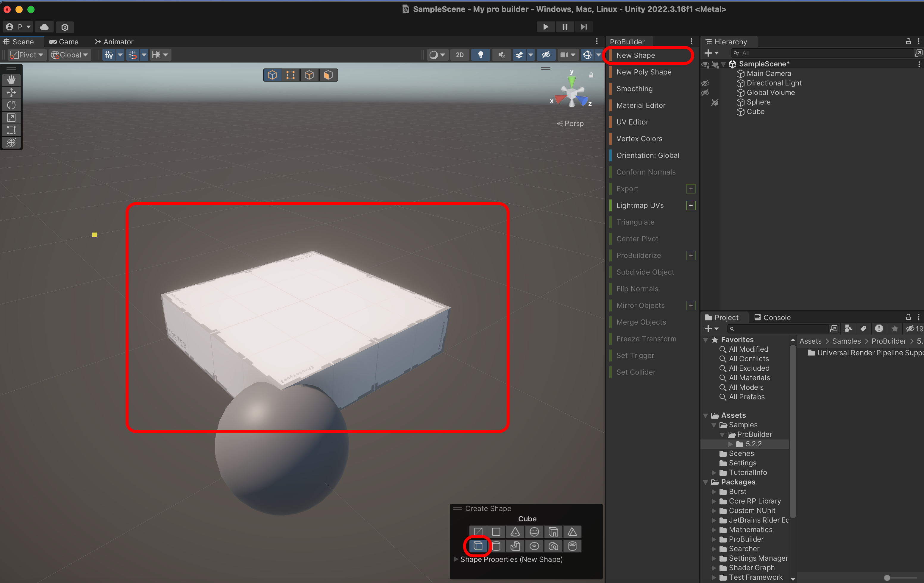
Task: Expand the TutorialInfo folder
Action: pyautogui.click(x=714, y=473)
